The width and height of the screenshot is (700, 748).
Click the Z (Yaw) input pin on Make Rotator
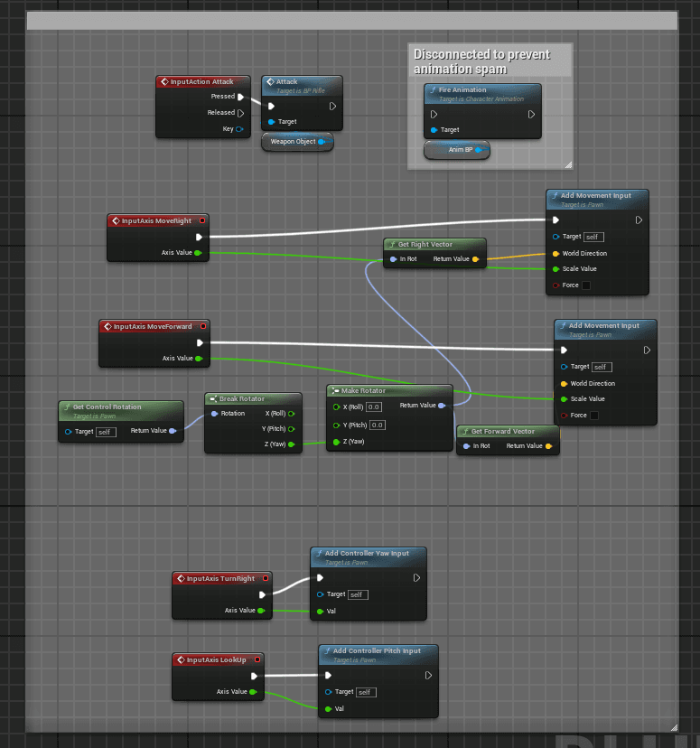337,442
